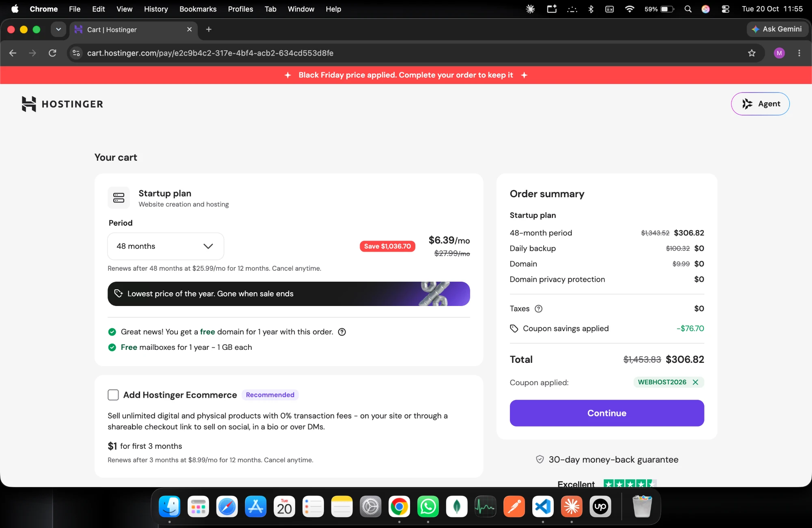The height and width of the screenshot is (528, 812).
Task: Close the Cart | Hostinger tab
Action: [189, 29]
